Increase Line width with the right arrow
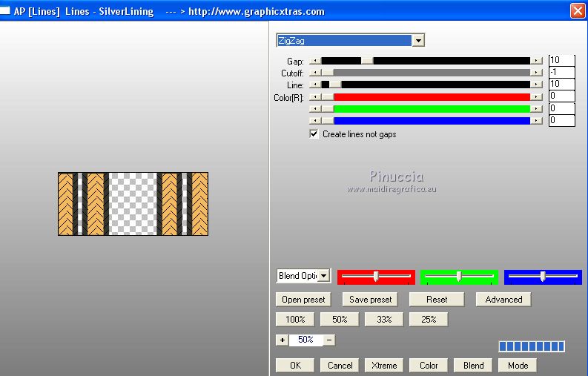This screenshot has height=376, width=588. 536,85
